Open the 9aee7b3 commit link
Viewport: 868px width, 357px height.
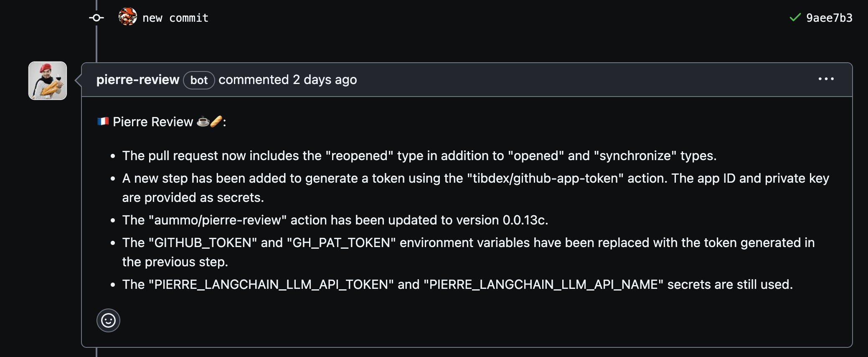tap(829, 18)
